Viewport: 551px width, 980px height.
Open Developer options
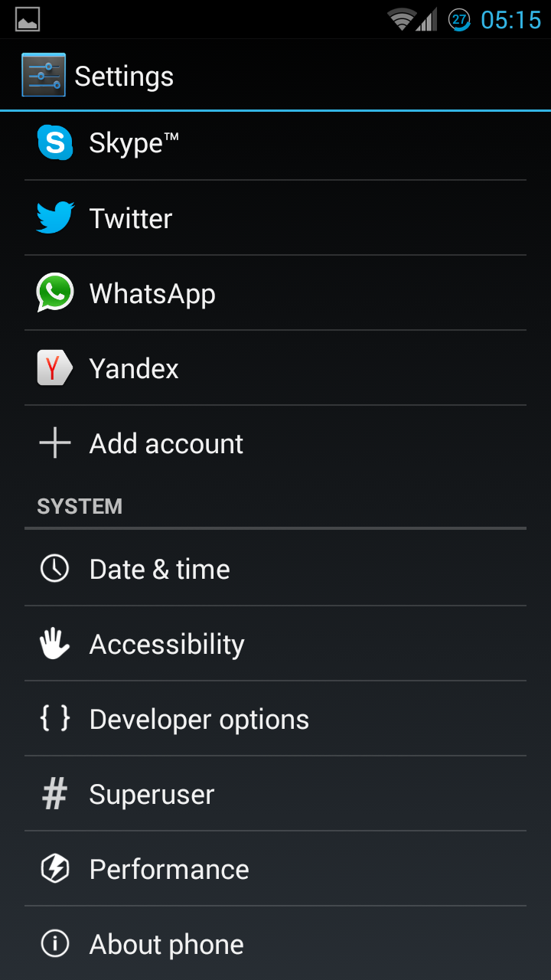pyautogui.click(x=275, y=719)
